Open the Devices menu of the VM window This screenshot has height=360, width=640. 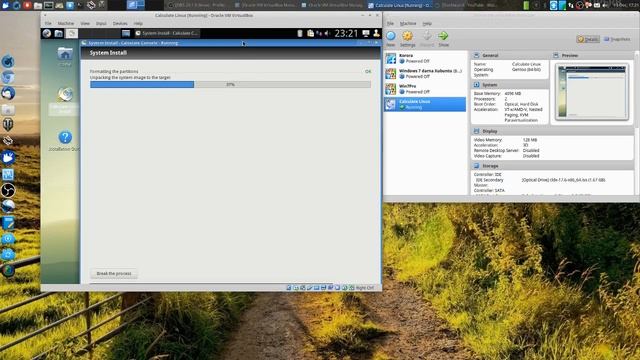pyautogui.click(x=120, y=24)
